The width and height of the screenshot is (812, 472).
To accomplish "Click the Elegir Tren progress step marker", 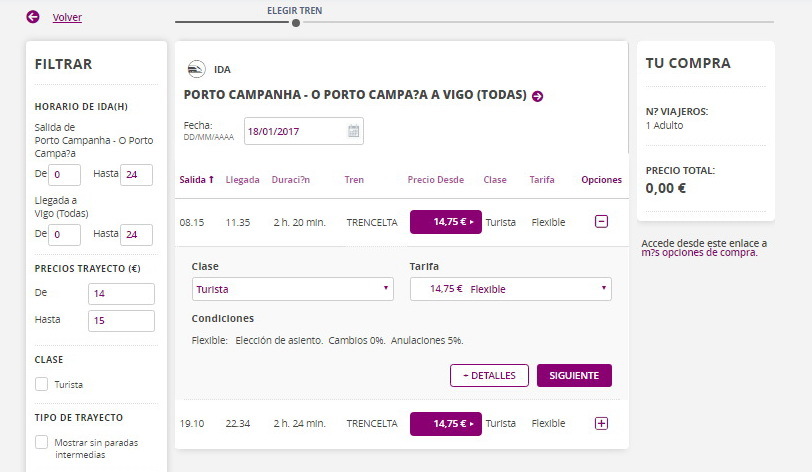I will (295, 22).
